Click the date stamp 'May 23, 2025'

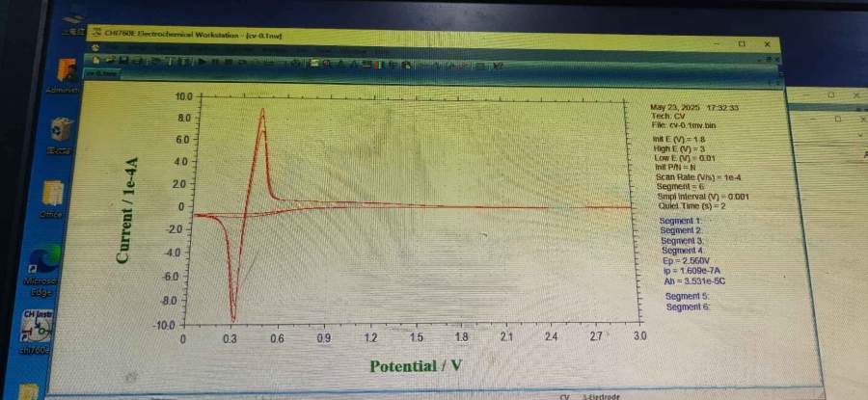coord(675,107)
